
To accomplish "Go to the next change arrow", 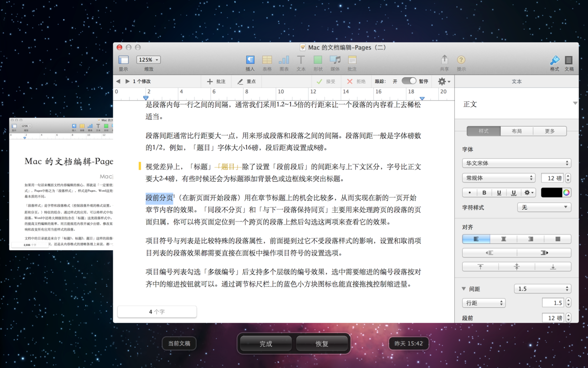I will tap(127, 82).
